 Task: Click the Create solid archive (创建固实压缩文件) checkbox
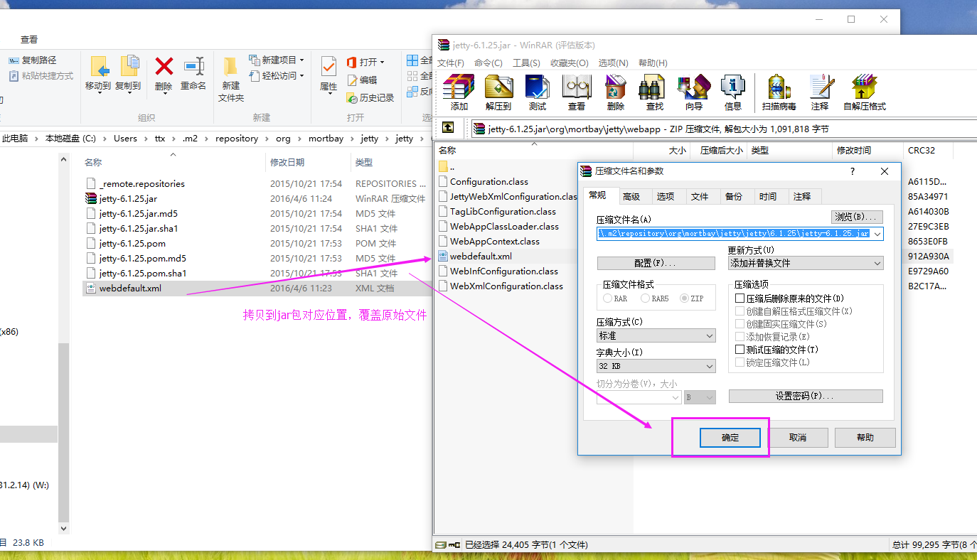point(740,324)
